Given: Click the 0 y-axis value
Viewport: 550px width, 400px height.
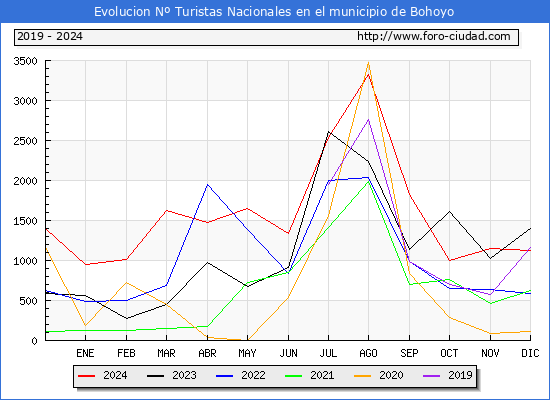Looking at the screenshot, I should tap(34, 341).
